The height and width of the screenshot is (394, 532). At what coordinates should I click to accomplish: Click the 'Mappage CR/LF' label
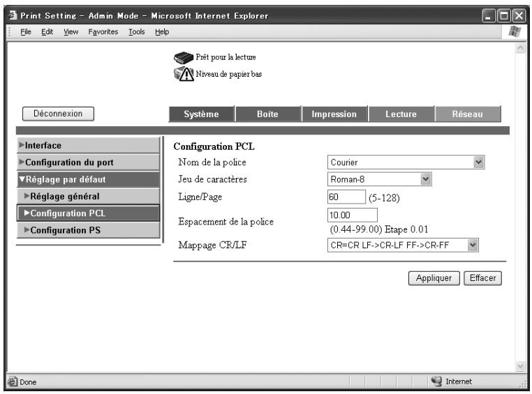pos(212,245)
